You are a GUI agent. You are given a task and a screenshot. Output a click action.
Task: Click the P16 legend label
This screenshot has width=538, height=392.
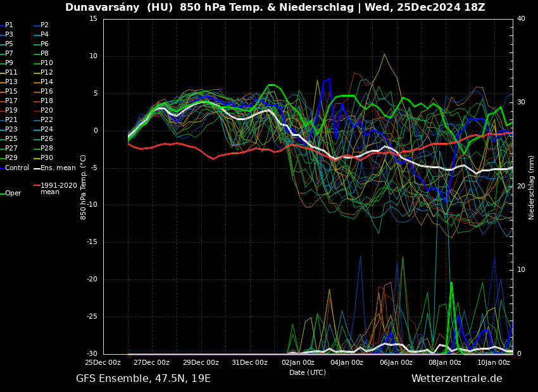47,92
